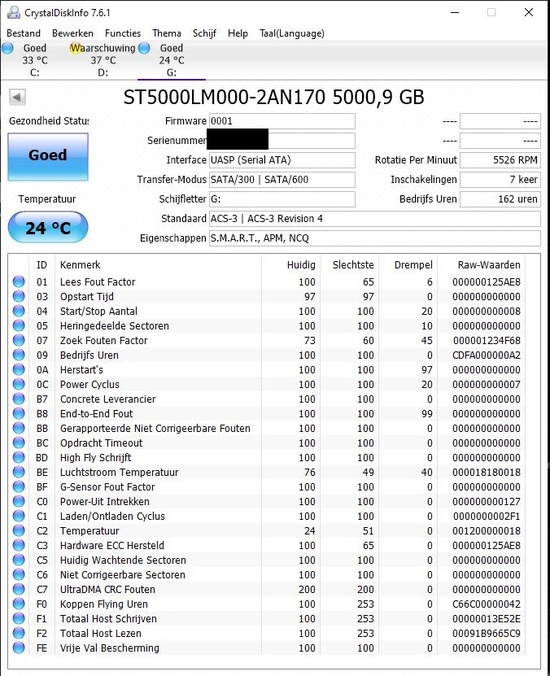Click the Raw-Waarden column header
The width and height of the screenshot is (550, 676).
[482, 265]
